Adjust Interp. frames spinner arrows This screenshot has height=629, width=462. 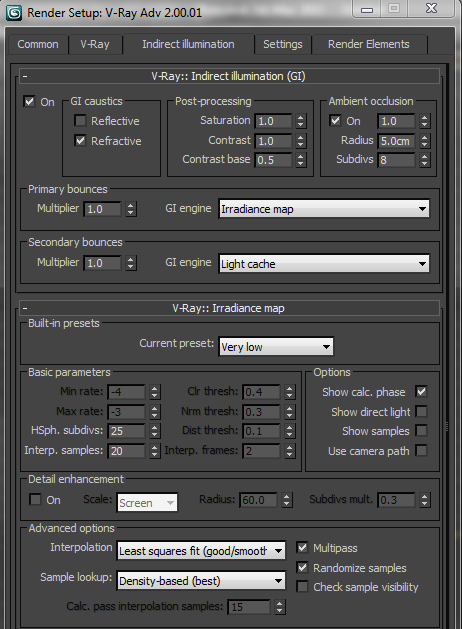[290, 451]
